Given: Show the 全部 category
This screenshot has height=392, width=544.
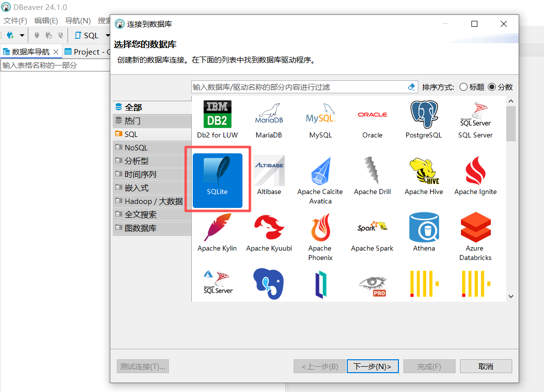Looking at the screenshot, I should [x=152, y=108].
